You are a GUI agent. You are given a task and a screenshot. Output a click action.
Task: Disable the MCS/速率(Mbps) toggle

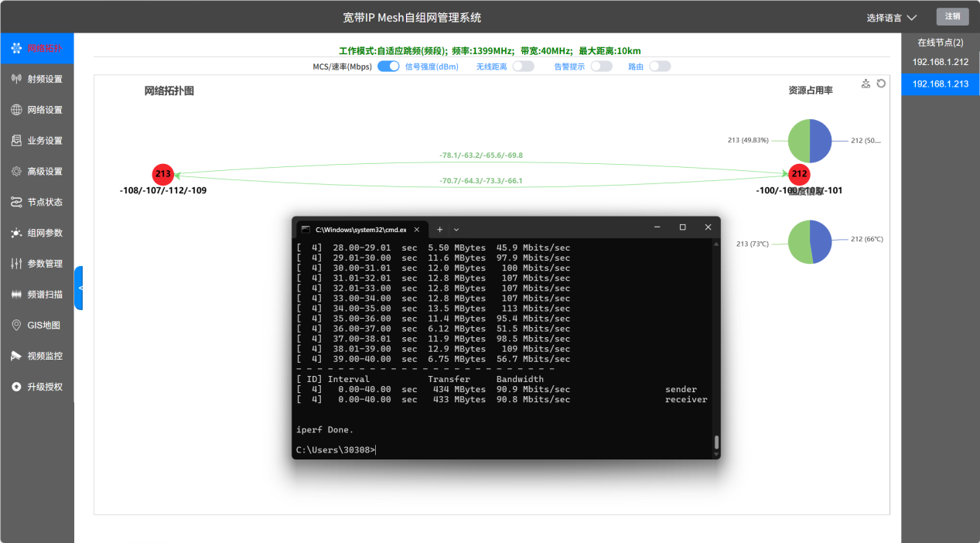point(388,67)
